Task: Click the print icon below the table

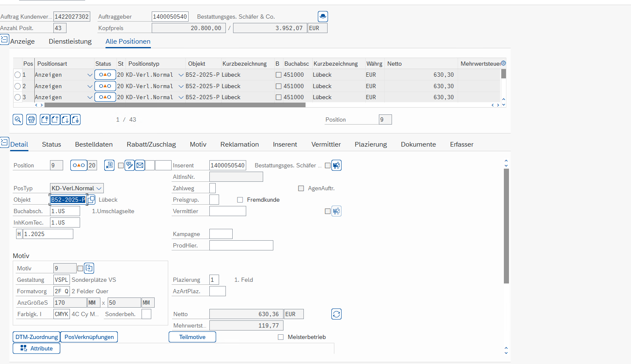Action: 31,119
